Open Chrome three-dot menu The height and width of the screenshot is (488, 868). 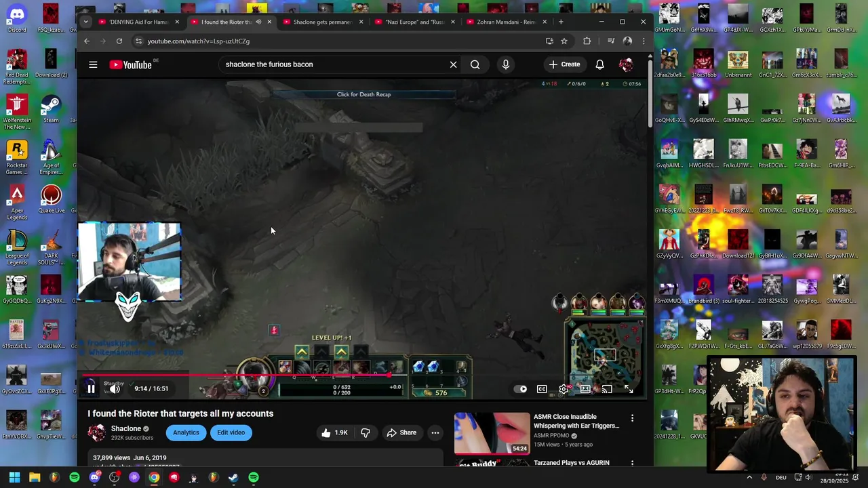click(644, 41)
